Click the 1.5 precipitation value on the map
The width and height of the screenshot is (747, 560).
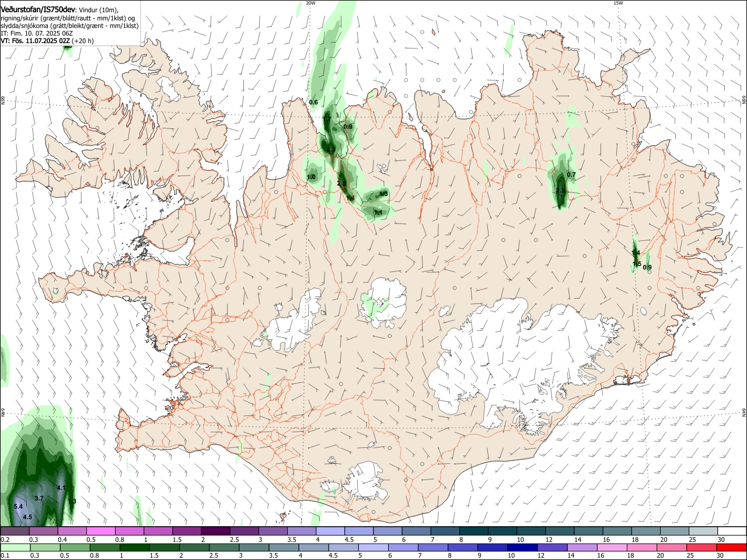[x=637, y=264]
